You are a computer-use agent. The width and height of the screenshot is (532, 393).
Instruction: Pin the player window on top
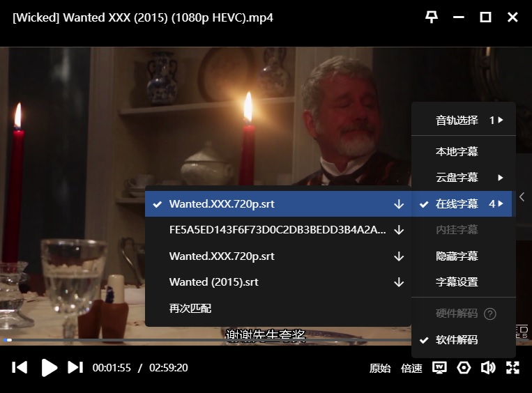pyautogui.click(x=432, y=17)
